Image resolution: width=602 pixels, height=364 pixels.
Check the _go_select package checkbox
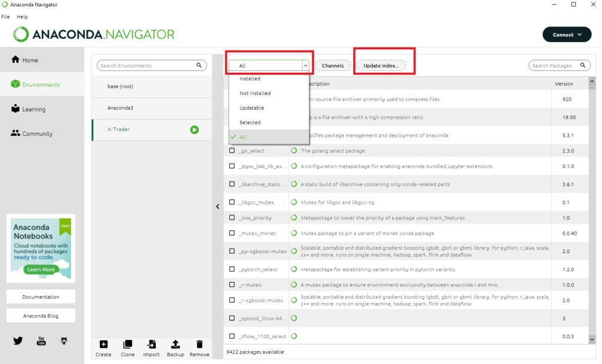coord(232,150)
